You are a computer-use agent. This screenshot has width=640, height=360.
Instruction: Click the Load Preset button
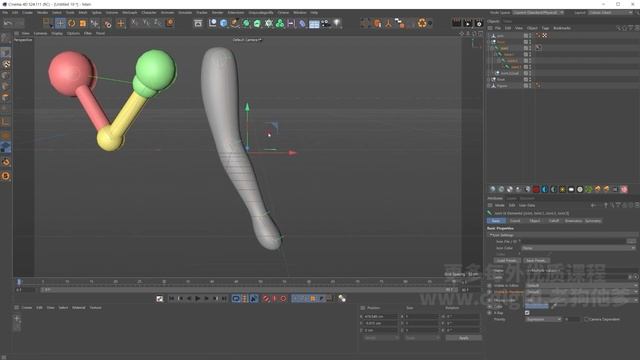click(x=507, y=260)
